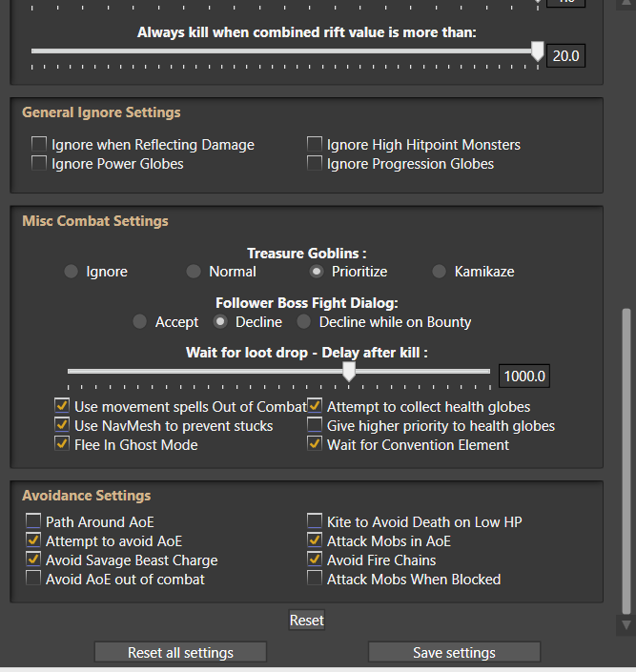Viewport: 636px width, 672px height.
Task: Select Normal for Treasure Goblins
Action: click(x=194, y=272)
